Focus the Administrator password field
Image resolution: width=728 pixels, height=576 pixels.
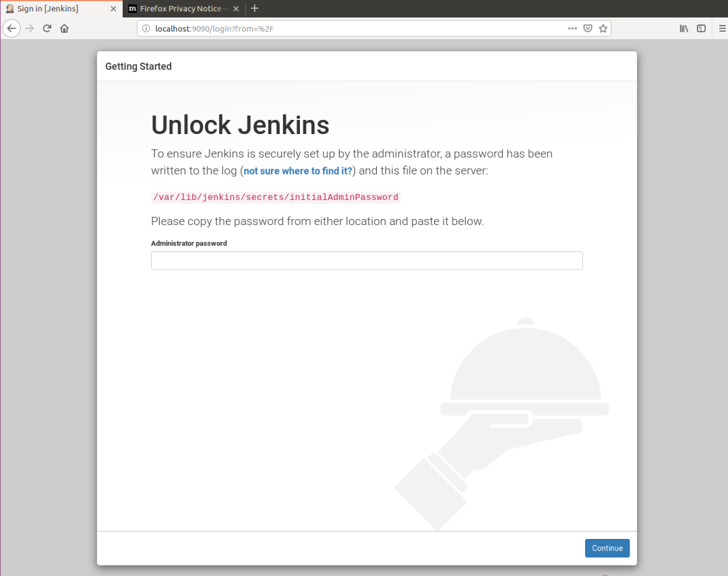367,261
